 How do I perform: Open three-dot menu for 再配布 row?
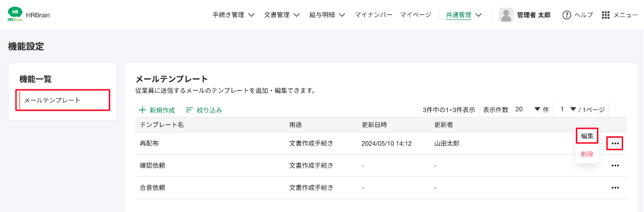[x=615, y=143]
